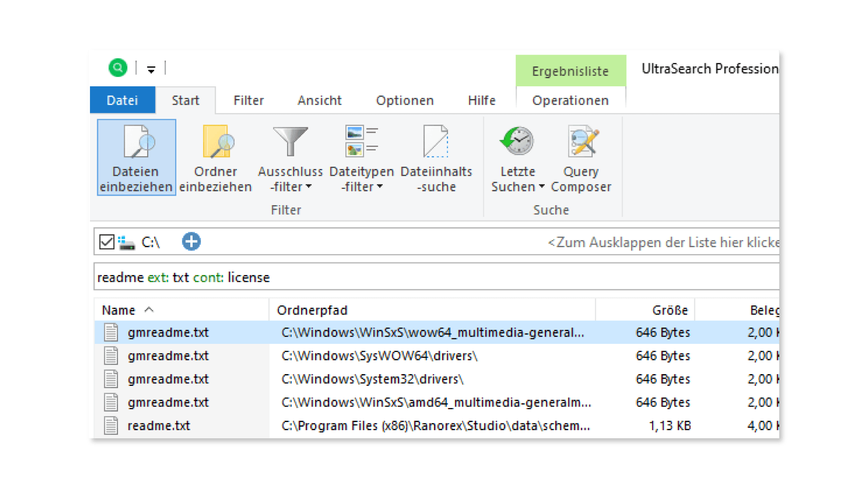Image resolution: width=868 pixels, height=488 pixels.
Task: Open the Hilfe tab
Action: 481,100
